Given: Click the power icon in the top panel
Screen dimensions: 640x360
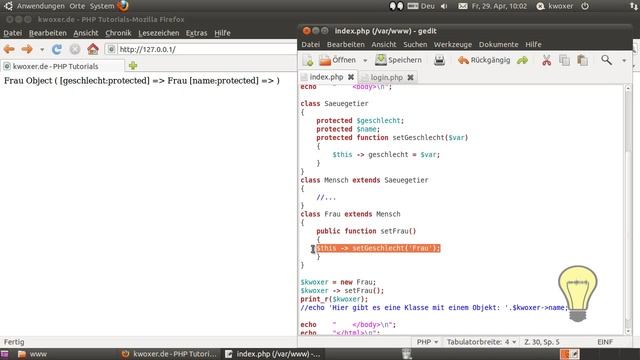Looking at the screenshot, I should click(x=585, y=6).
